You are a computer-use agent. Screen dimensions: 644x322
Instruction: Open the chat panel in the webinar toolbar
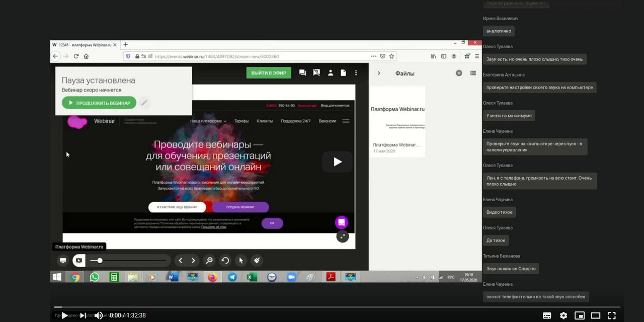click(302, 73)
